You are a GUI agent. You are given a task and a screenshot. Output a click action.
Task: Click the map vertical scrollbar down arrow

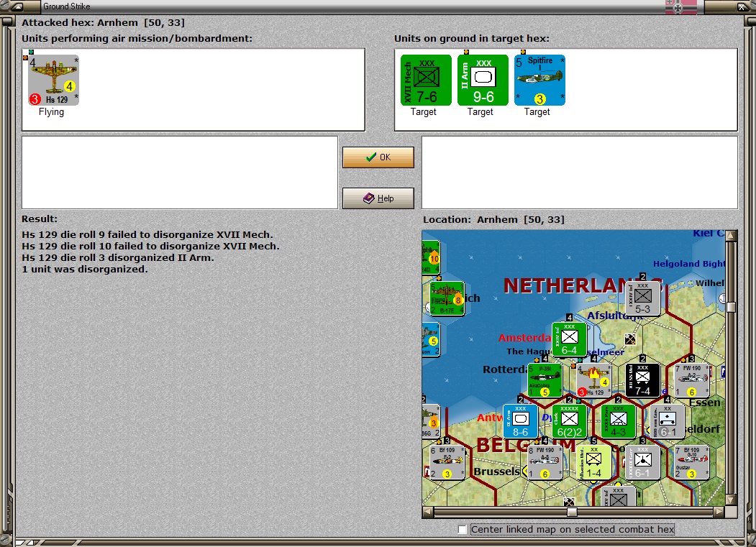pyautogui.click(x=731, y=500)
